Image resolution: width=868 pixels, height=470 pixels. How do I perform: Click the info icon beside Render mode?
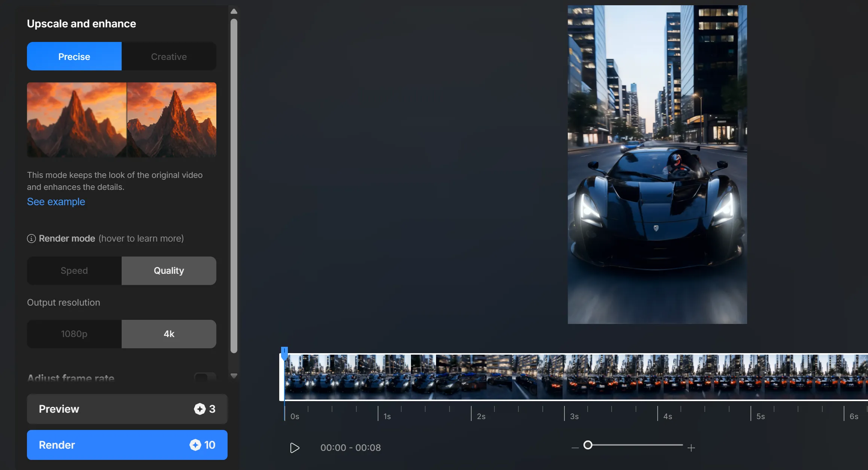31,239
